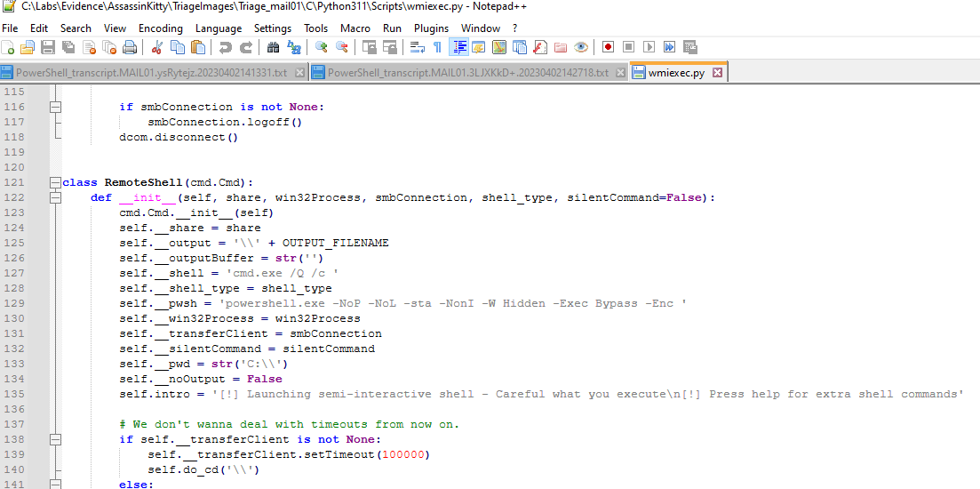Image resolution: width=980 pixels, height=489 pixels.
Task: Show the Document Map panel icon
Action: (x=499, y=47)
